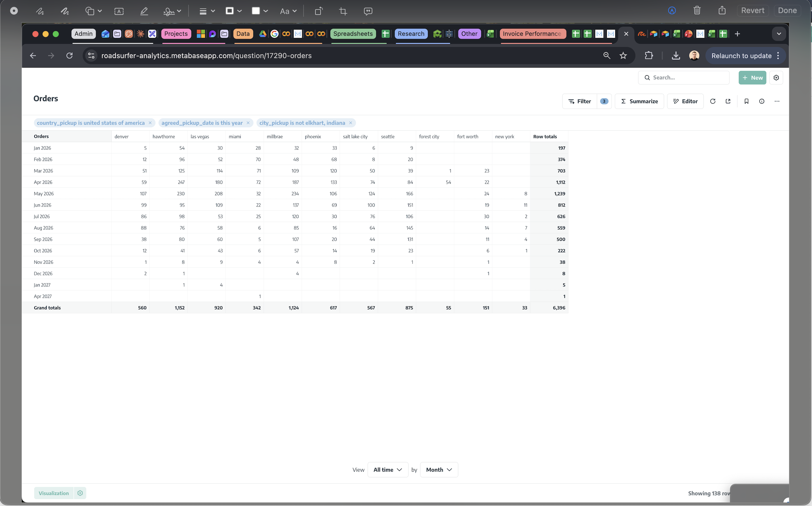Click the Grand totals row label
Screen dimensions: 812x506
[47, 307]
